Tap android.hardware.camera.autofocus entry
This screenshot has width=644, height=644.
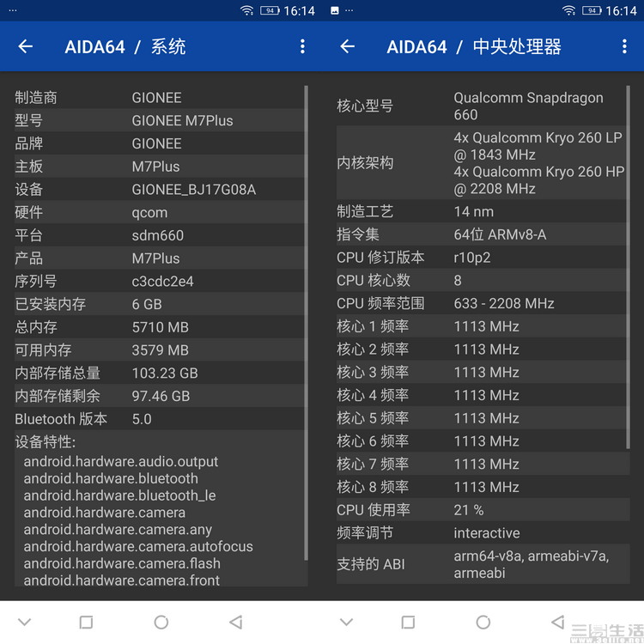[x=138, y=547]
